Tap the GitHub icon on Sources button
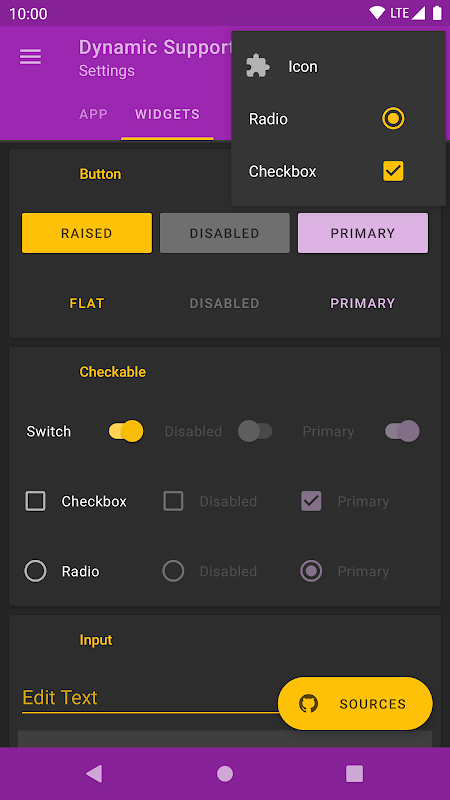450x800 pixels. pos(308,704)
